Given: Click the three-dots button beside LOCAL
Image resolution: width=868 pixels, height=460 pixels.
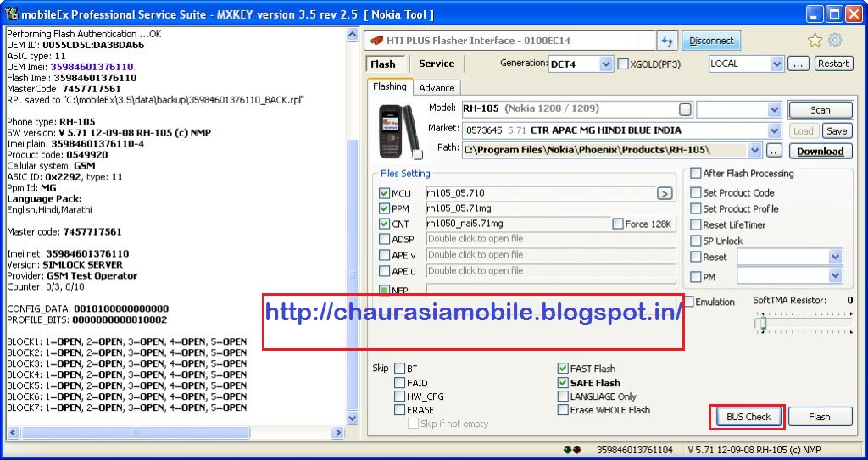Looking at the screenshot, I should click(x=798, y=64).
